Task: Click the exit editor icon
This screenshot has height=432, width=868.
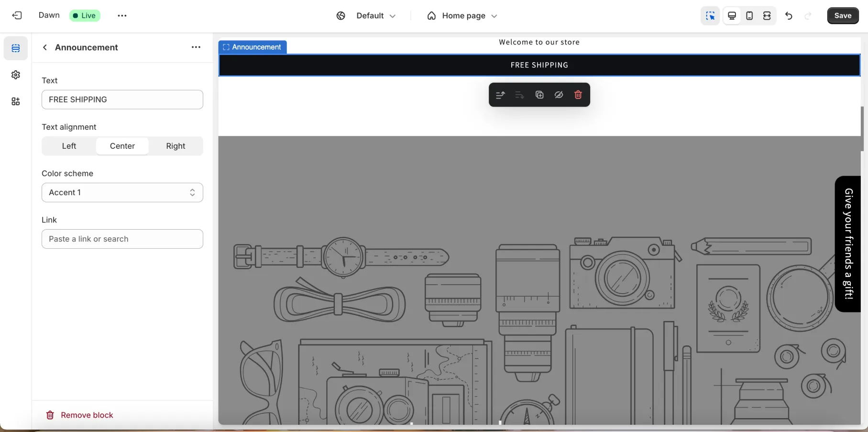Action: click(x=17, y=15)
